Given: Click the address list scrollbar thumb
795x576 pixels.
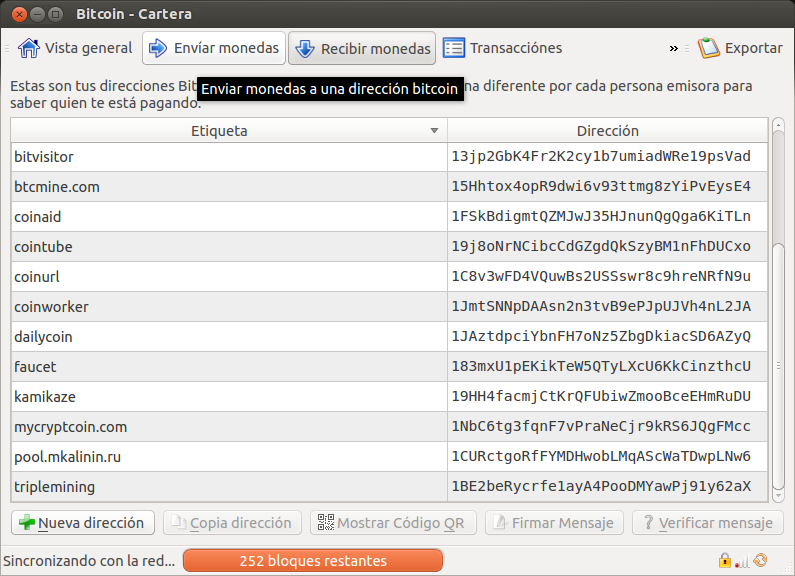Looking at the screenshot, I should tap(778, 365).
